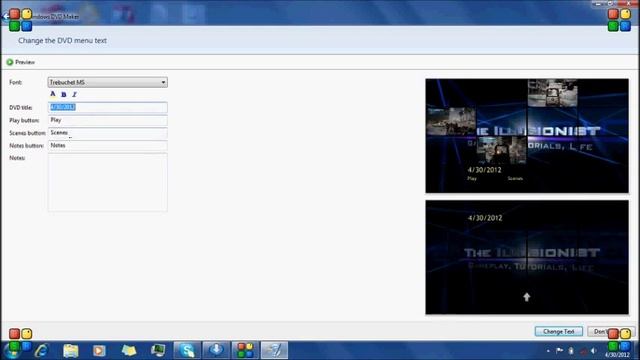Click "Scenes" text in the menu preview
The image size is (640, 360).
point(515,178)
